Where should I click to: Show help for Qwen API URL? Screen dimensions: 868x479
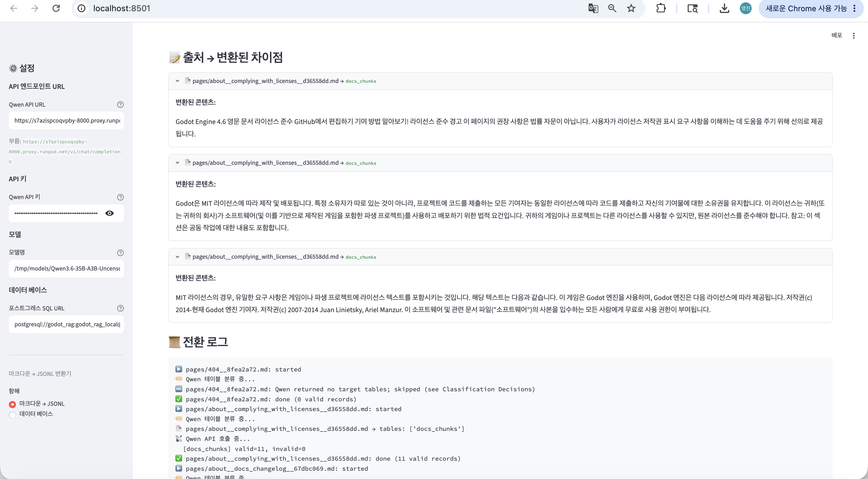click(x=120, y=105)
